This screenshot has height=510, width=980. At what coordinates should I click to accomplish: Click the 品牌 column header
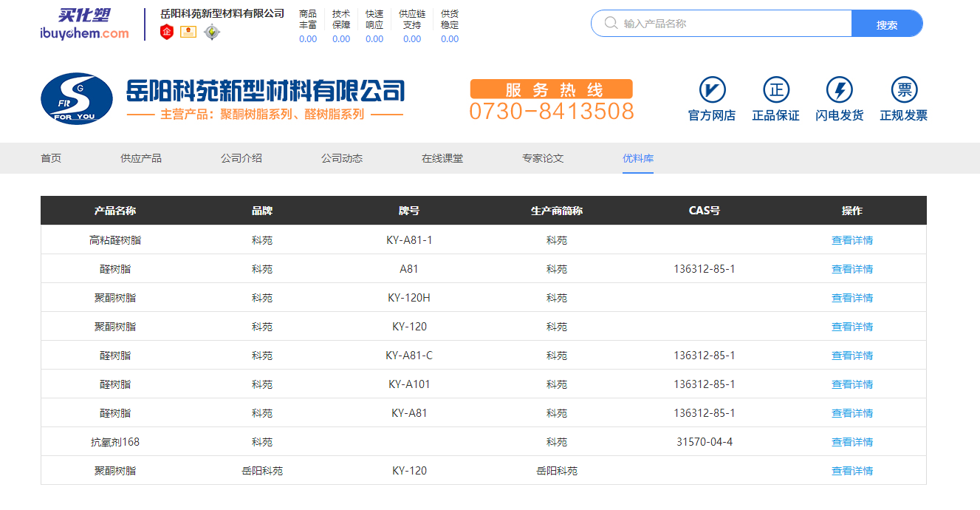(262, 211)
